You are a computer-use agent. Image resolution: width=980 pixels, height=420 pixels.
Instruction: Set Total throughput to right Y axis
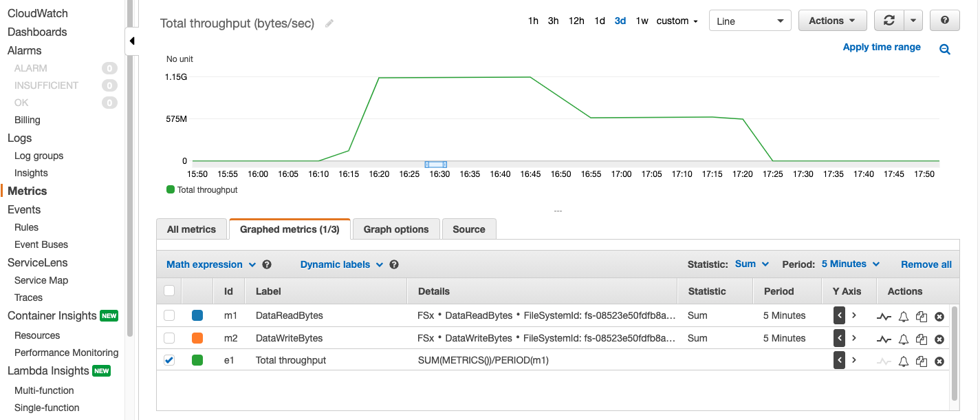pyautogui.click(x=854, y=360)
